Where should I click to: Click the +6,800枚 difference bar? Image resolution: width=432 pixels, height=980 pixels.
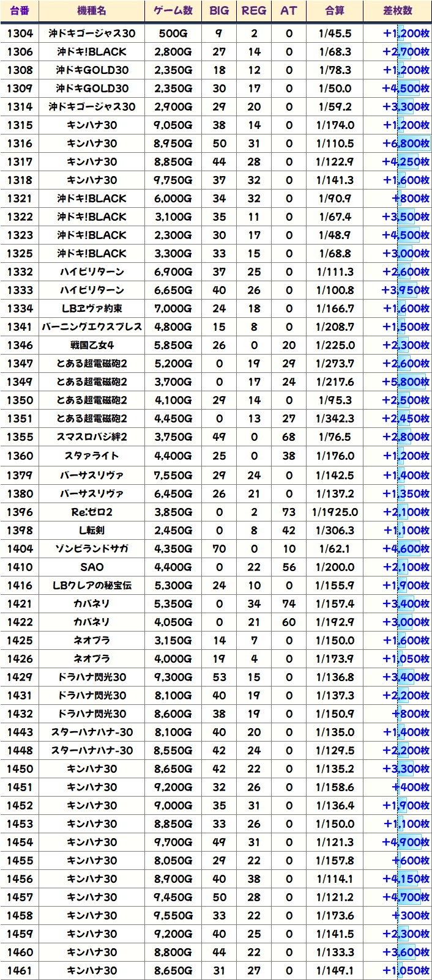point(405,144)
